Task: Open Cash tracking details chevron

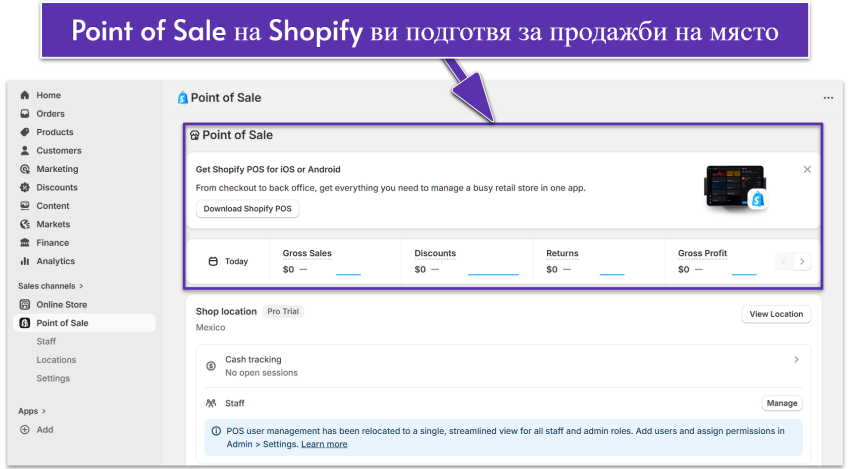Action: point(796,359)
